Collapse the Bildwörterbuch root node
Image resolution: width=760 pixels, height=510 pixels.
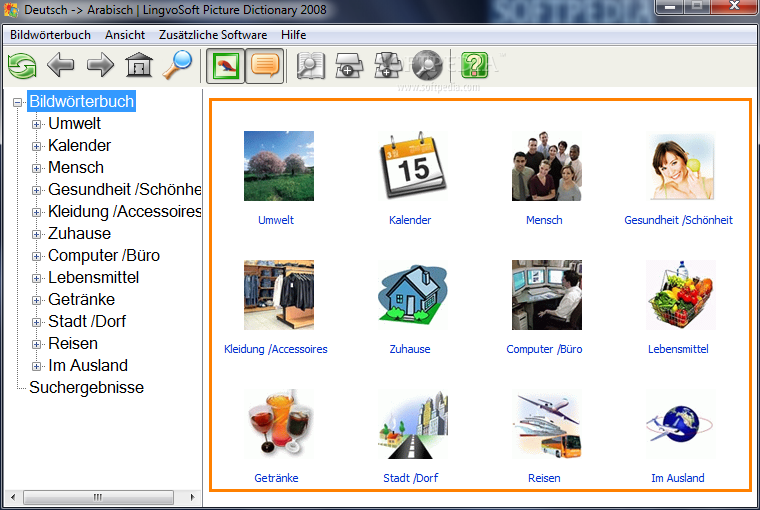coord(18,102)
